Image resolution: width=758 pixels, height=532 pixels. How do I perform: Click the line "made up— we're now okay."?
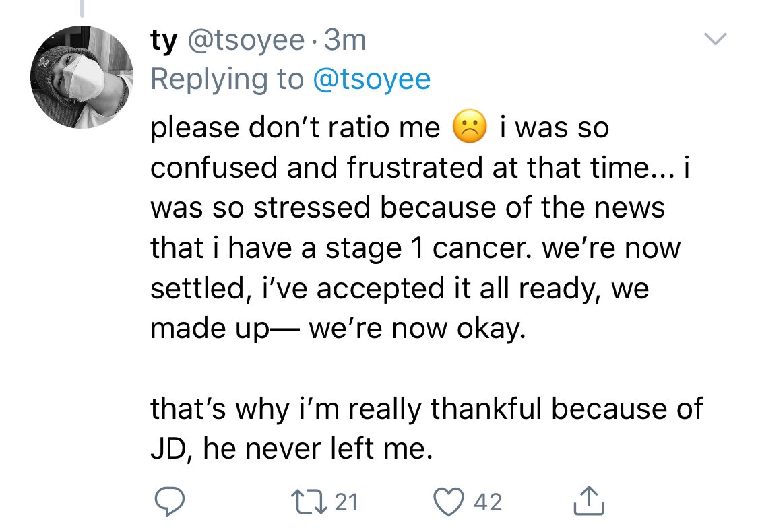[x=336, y=329]
